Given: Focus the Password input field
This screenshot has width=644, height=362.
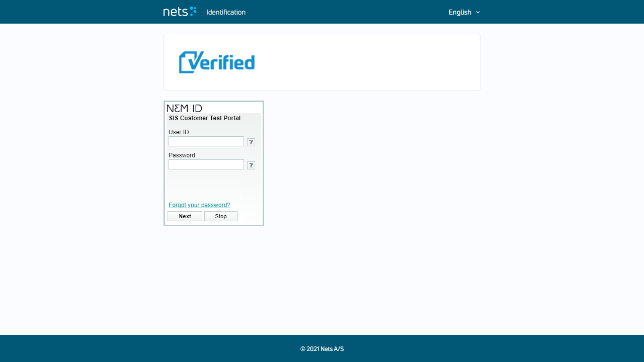Looking at the screenshot, I should [x=206, y=164].
